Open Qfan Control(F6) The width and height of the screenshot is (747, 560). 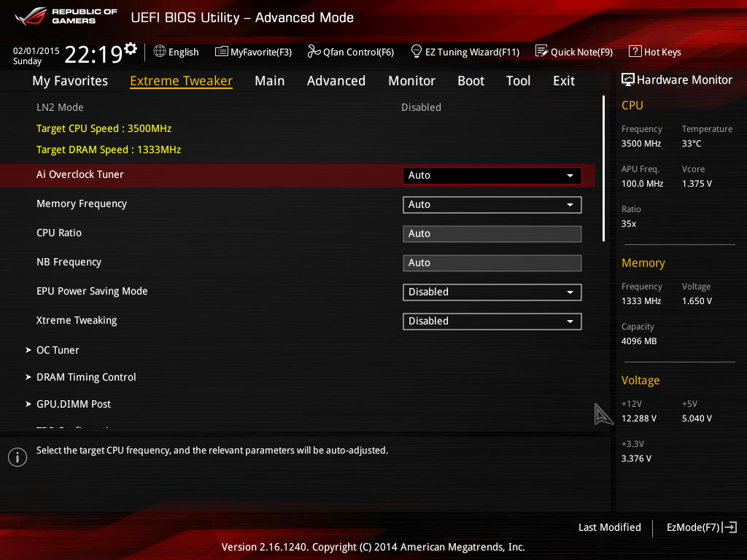(x=351, y=52)
